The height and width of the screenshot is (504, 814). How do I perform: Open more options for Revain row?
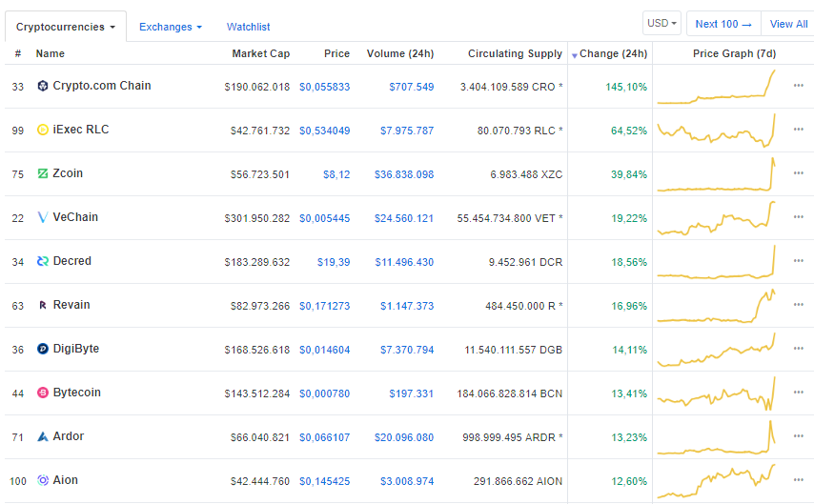799,304
